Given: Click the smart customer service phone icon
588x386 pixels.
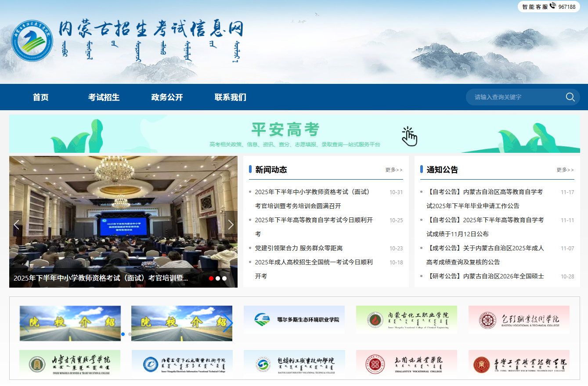Looking at the screenshot, I should pos(552,6).
